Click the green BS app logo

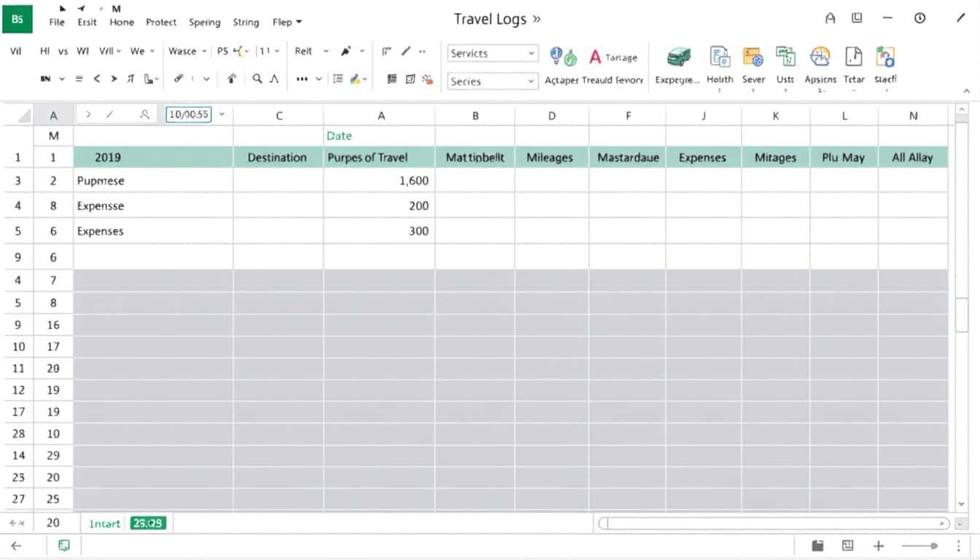click(x=17, y=19)
